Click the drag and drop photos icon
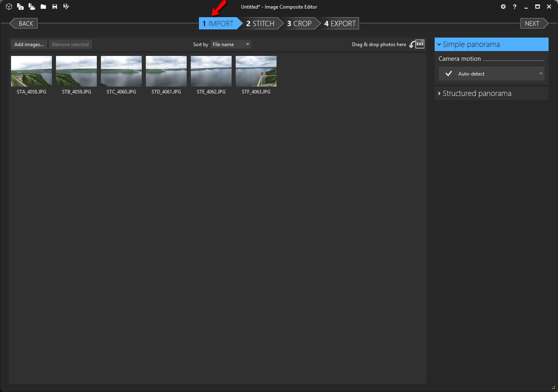This screenshot has height=392, width=558. tap(417, 44)
